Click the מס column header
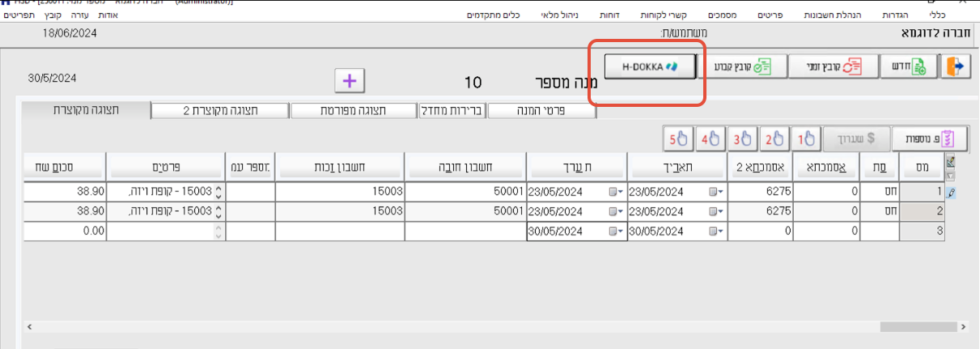Screen dimensions: 980x349 [923, 168]
